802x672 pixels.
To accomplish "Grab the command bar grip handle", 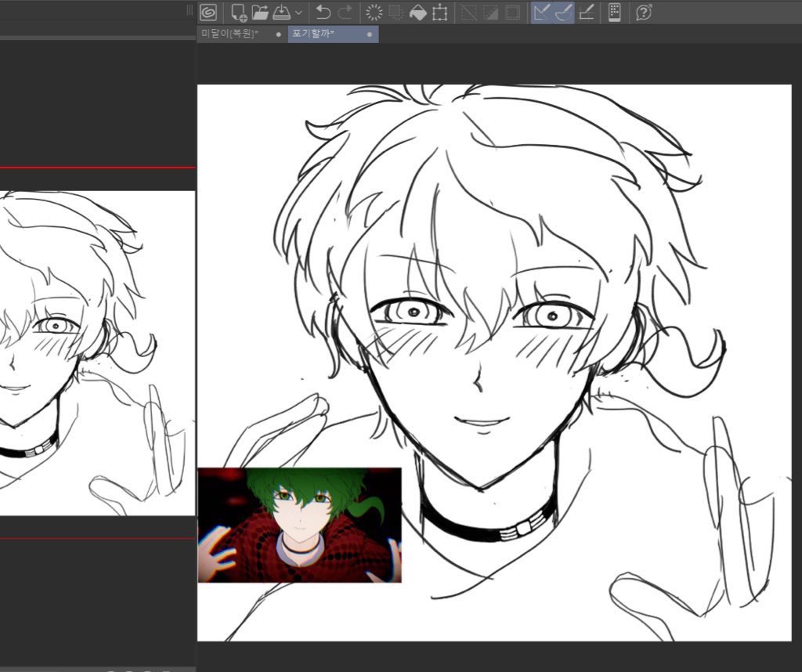I will pyautogui.click(x=190, y=10).
